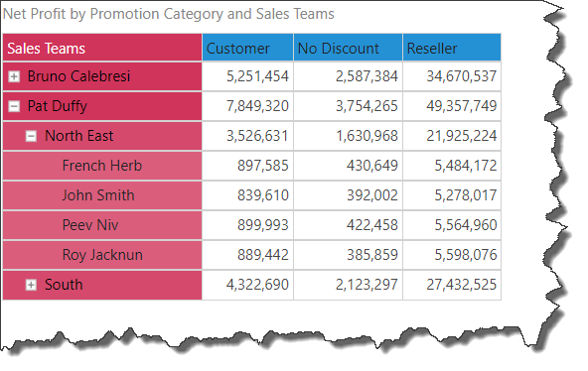Select the John Smith row label
Viewport: 588px width, 371px height.
[x=98, y=195]
